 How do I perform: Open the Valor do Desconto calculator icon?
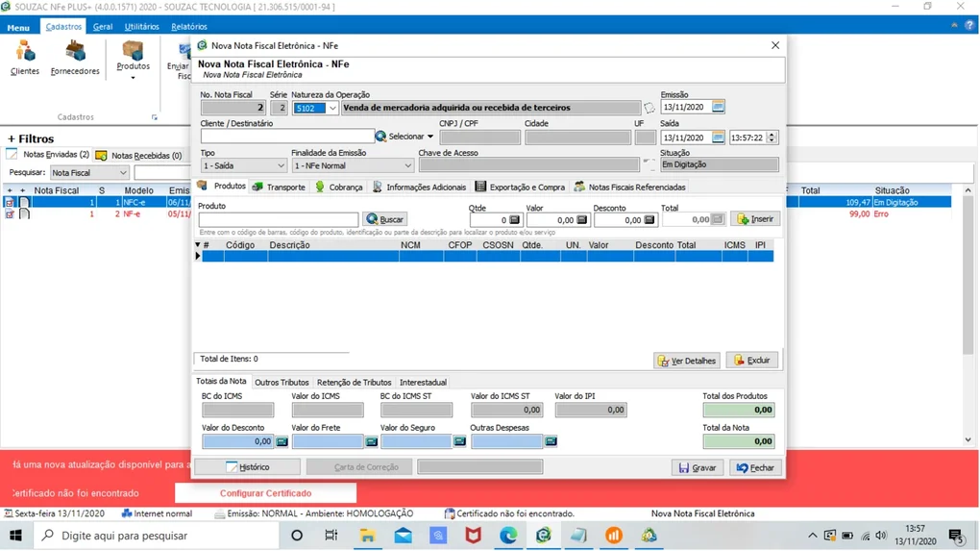point(282,441)
